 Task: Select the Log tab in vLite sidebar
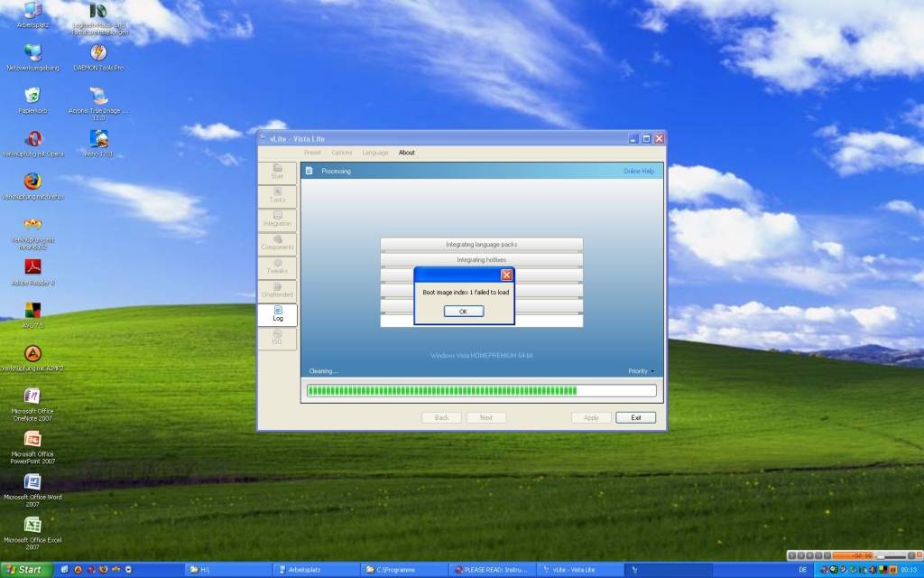278,313
